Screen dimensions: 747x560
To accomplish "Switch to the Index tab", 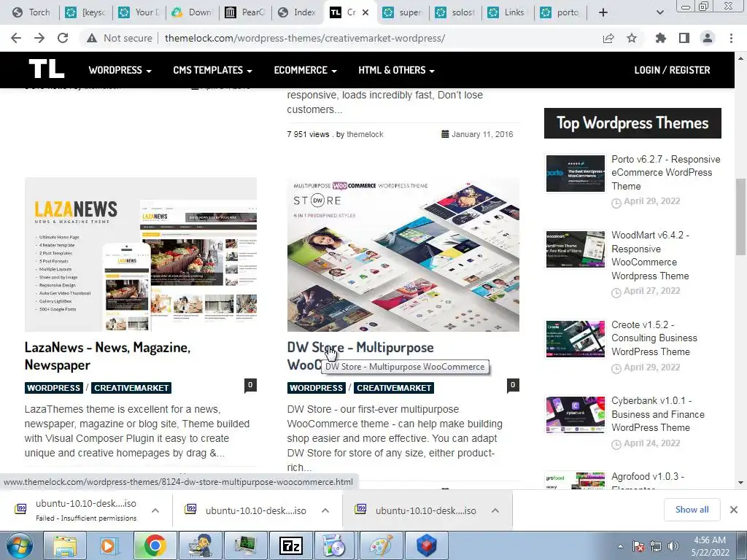I will pos(298,12).
